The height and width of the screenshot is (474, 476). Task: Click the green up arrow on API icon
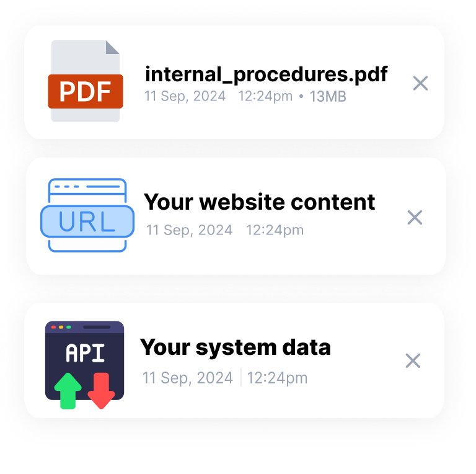pyautogui.click(x=68, y=391)
